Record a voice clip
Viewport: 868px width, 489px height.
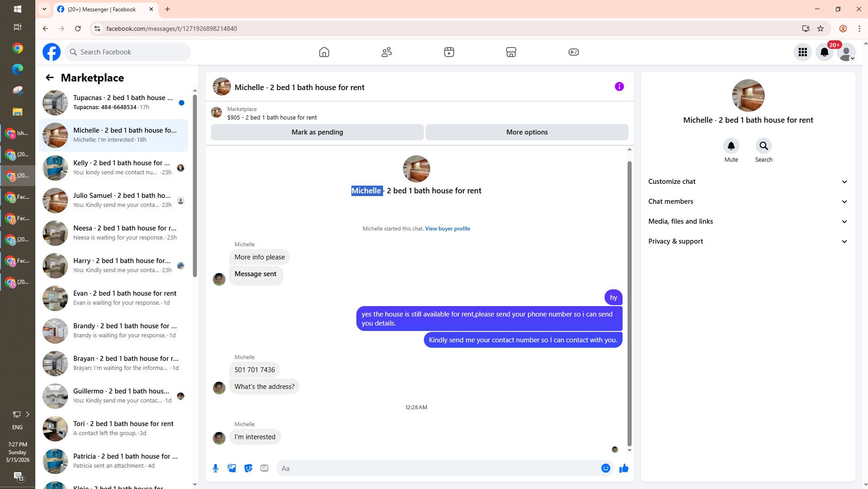[216, 468]
